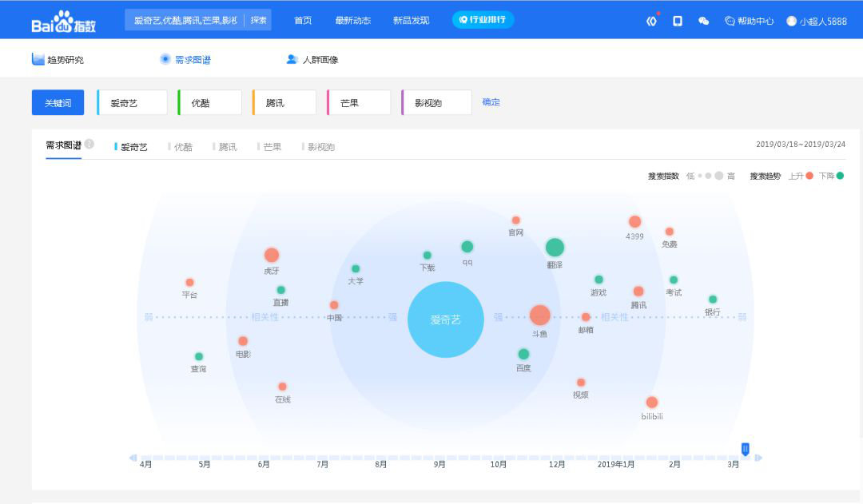
Task: Click the 银行 bubble
Action: click(x=713, y=300)
